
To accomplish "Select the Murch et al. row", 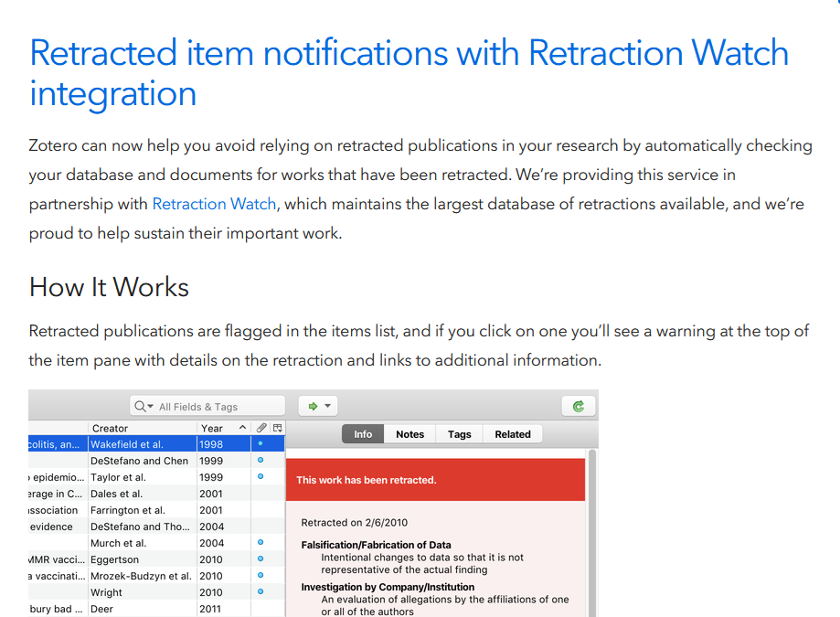I will point(156,543).
